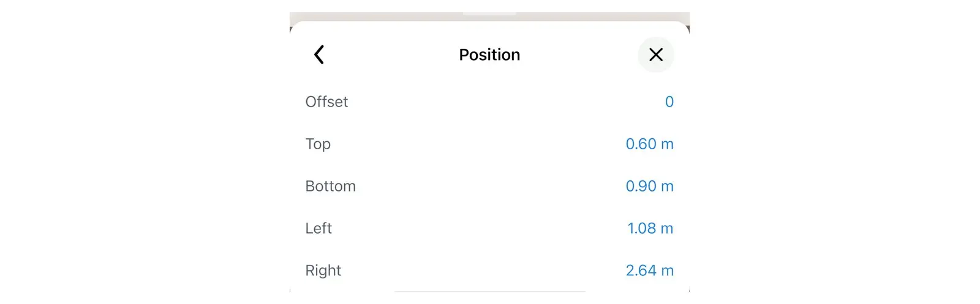
Task: Tap the Position panel title
Action: (489, 54)
